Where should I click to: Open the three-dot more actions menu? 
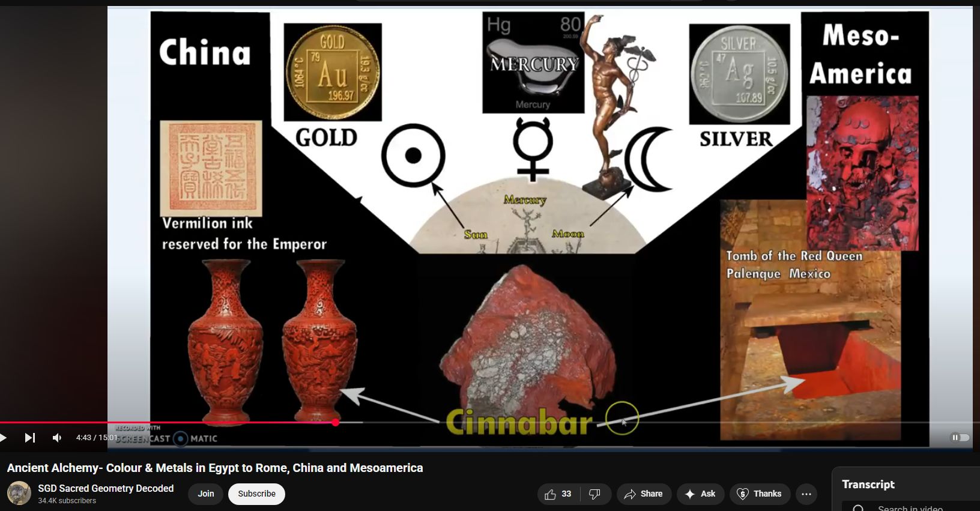(806, 494)
